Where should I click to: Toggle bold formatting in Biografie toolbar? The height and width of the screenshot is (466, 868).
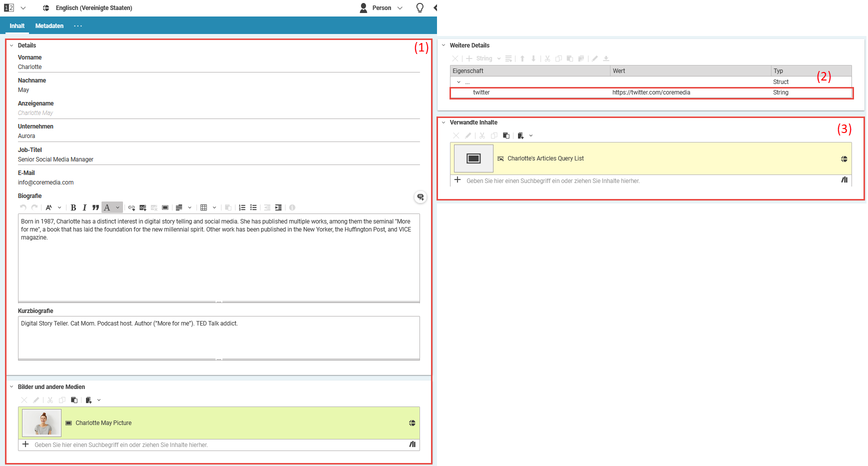point(73,207)
